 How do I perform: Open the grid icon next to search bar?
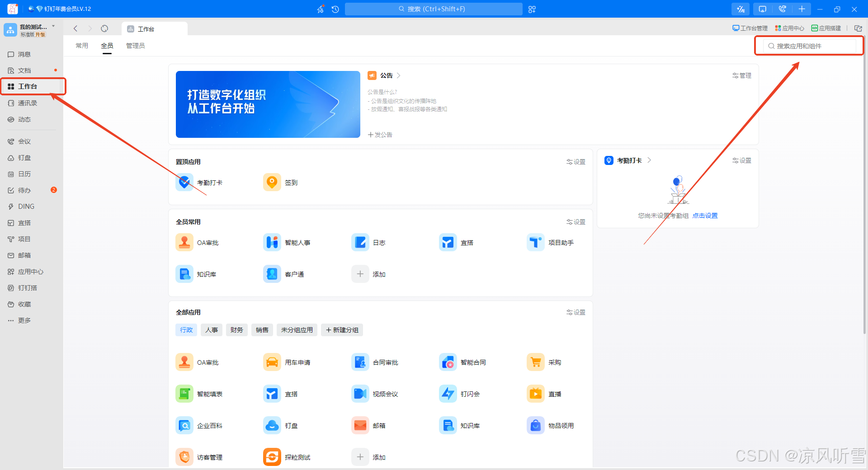532,9
